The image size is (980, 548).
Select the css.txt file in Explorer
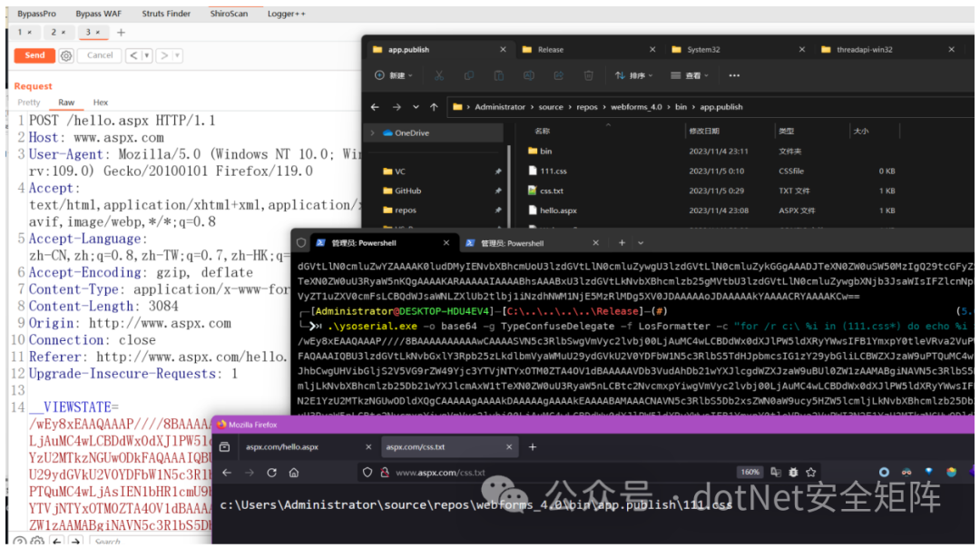[552, 191]
